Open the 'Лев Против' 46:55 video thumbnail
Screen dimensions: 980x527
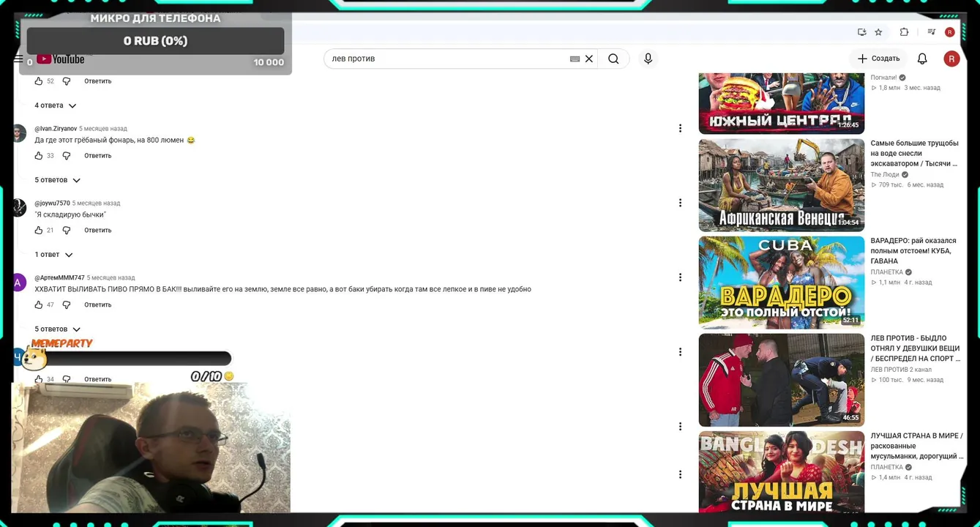781,380
